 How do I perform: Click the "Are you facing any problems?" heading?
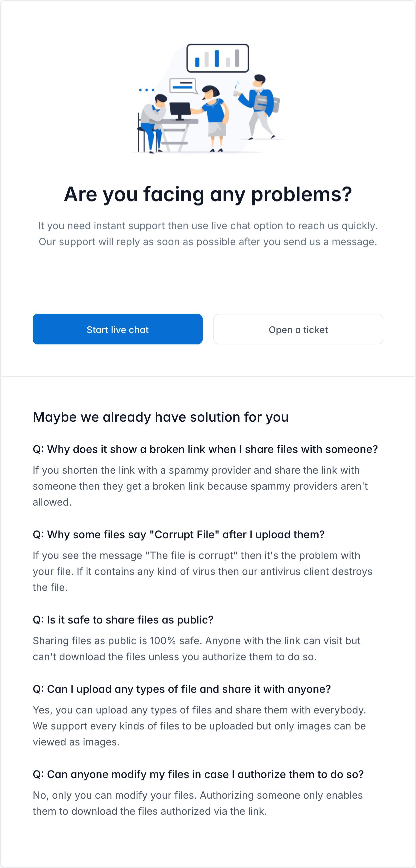point(208,194)
